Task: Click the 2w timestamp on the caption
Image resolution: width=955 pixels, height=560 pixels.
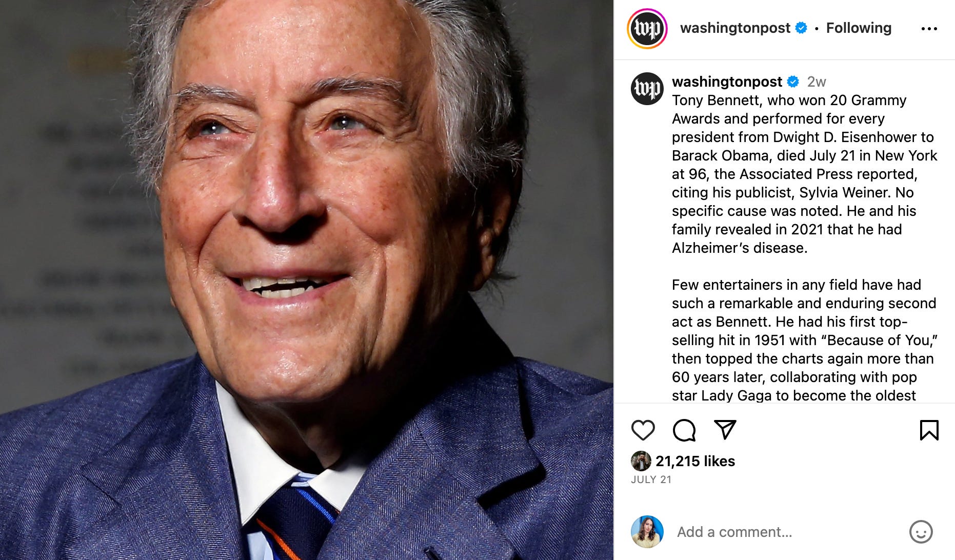Action: tap(817, 82)
